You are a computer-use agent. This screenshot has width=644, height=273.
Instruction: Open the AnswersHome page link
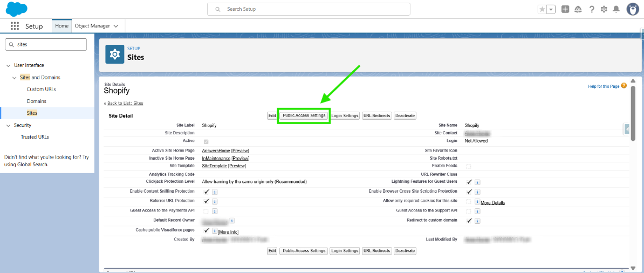click(x=216, y=151)
